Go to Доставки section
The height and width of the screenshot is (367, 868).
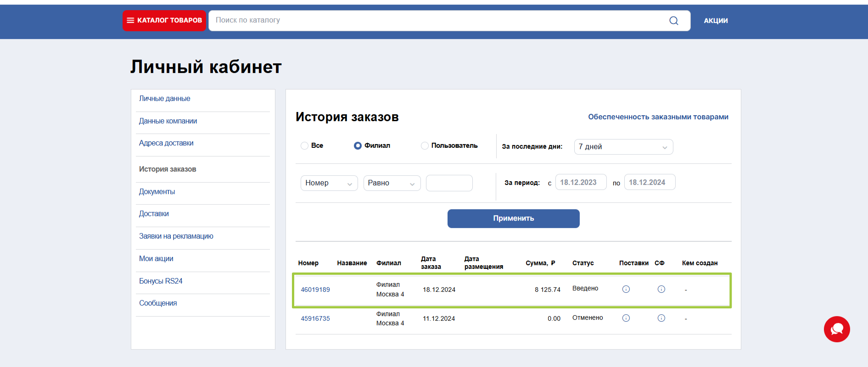(154, 214)
